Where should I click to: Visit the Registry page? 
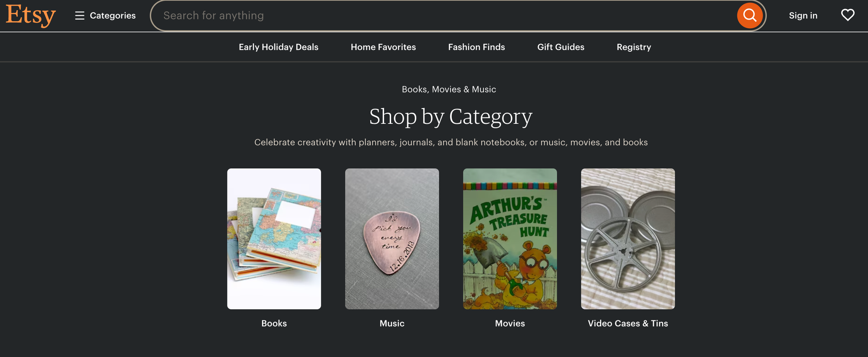point(634,47)
